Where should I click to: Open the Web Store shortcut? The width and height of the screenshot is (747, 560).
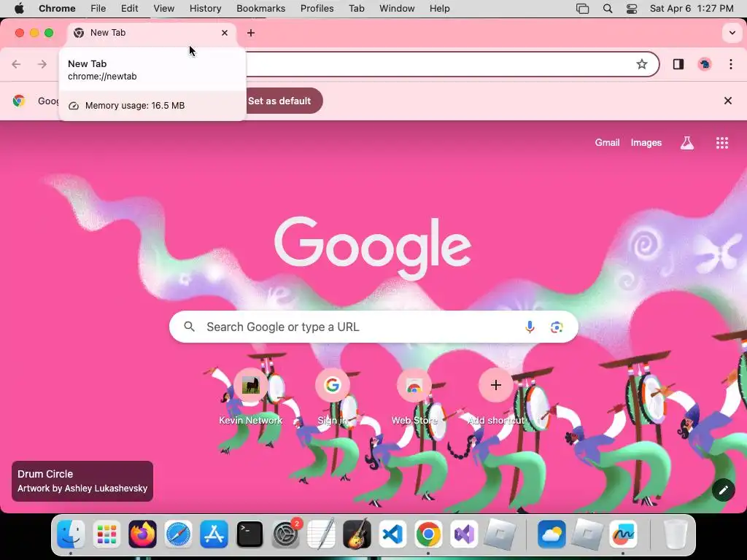click(414, 396)
